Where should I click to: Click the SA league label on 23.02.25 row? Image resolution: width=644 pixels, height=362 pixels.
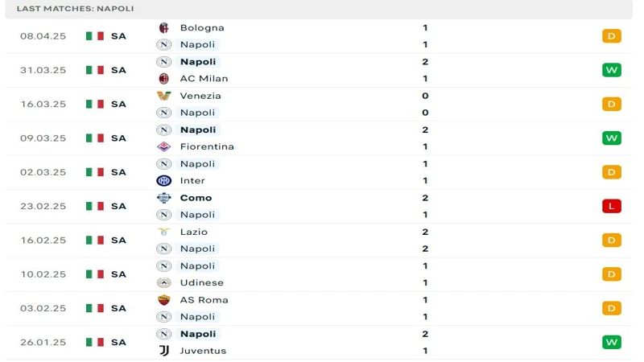tap(118, 206)
